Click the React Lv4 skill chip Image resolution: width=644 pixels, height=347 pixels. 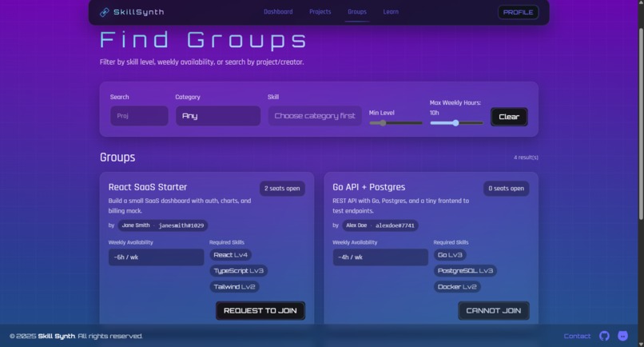pyautogui.click(x=230, y=255)
